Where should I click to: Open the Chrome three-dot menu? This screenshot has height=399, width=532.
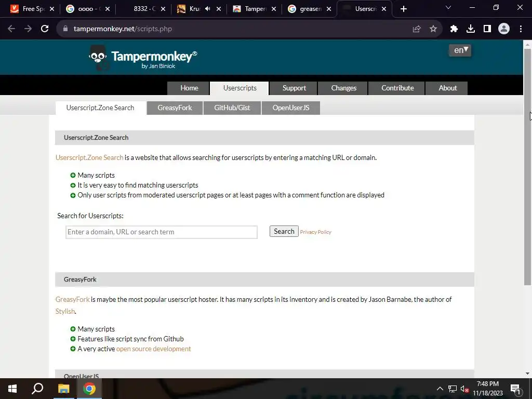(x=521, y=29)
